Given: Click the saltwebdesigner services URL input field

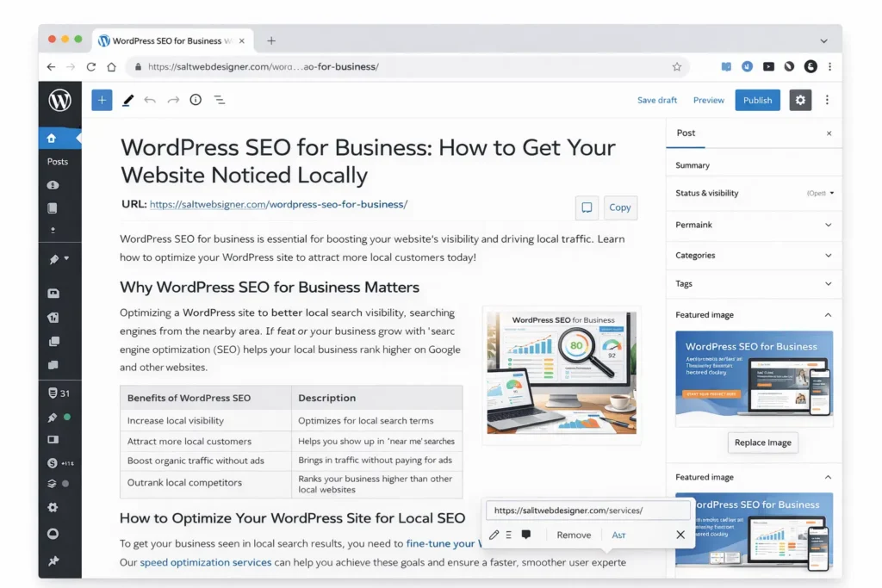Looking at the screenshot, I should (x=587, y=511).
